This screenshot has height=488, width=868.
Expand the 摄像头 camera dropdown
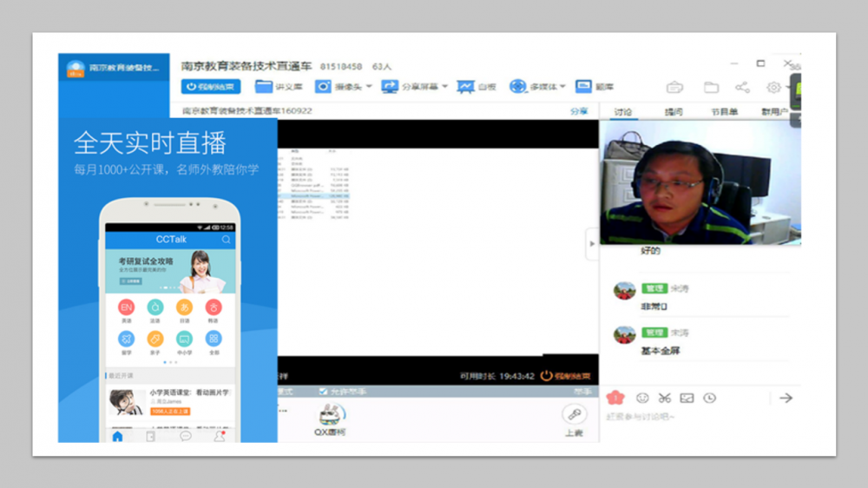369,87
